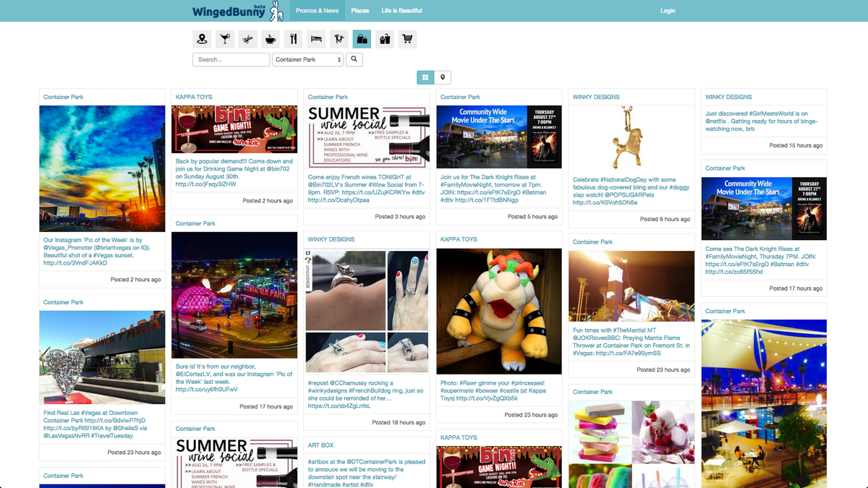Follow the http://t.co/1FTtdBNNgp link
Viewport: 868px width, 488px height.
487,200
